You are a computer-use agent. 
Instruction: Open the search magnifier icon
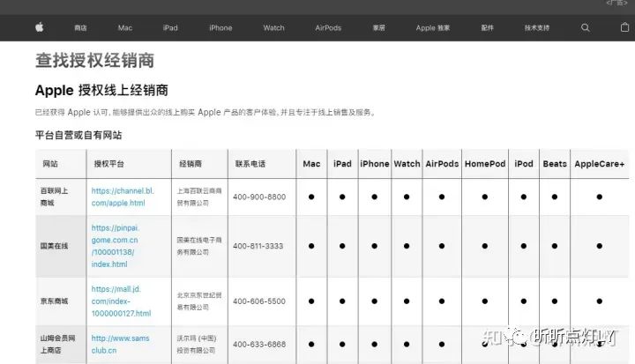click(x=586, y=27)
